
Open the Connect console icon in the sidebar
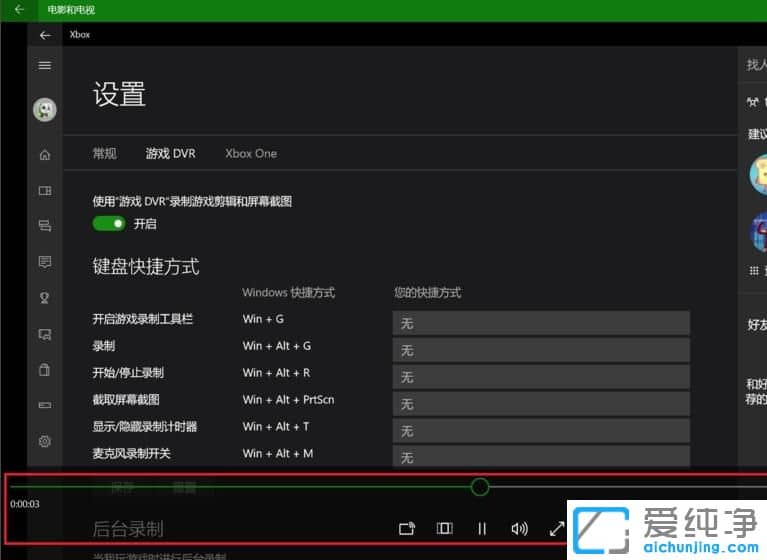coord(45,405)
